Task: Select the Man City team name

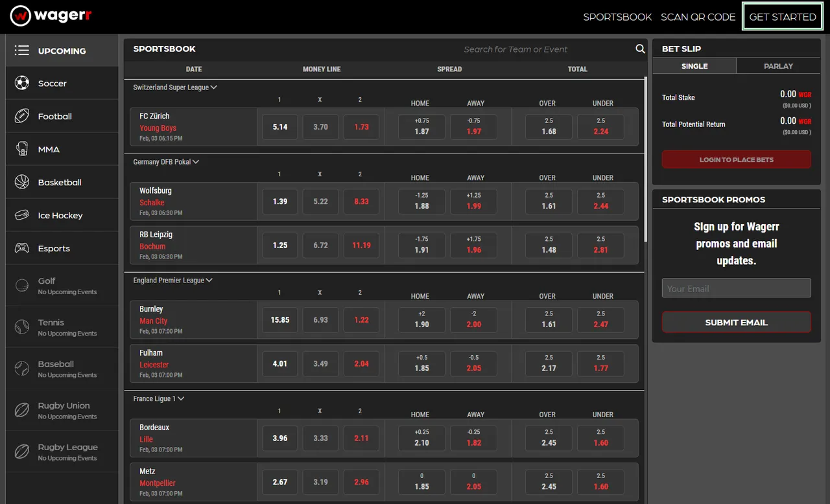Action: (x=153, y=321)
